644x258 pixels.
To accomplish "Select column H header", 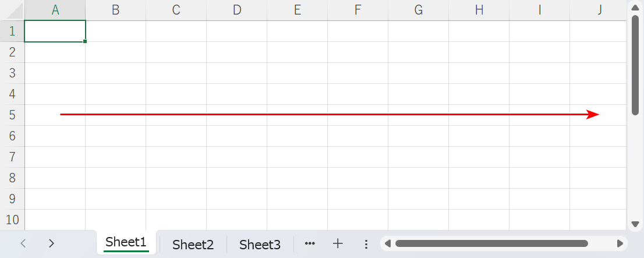I will pos(479,10).
